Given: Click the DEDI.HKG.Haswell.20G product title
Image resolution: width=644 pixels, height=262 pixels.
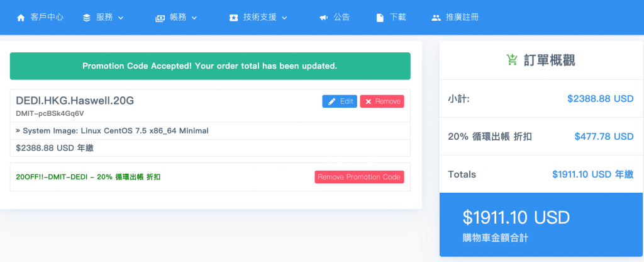Looking at the screenshot, I should (x=75, y=101).
